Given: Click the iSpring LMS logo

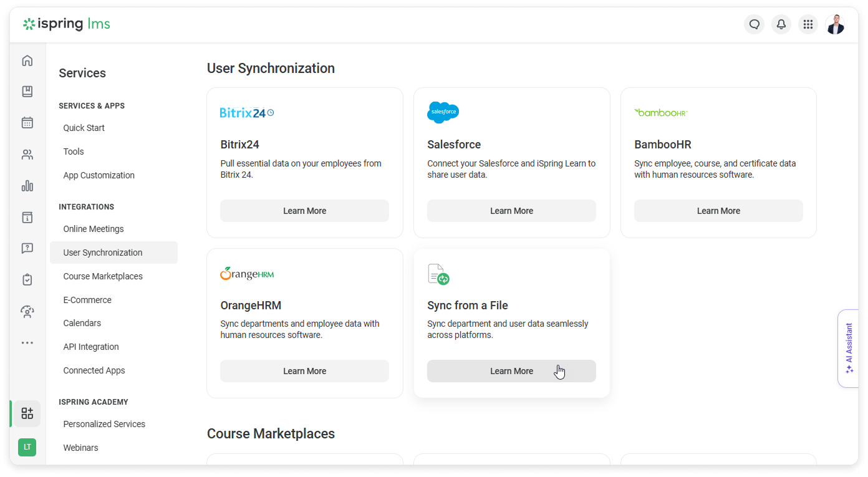Looking at the screenshot, I should click(67, 24).
